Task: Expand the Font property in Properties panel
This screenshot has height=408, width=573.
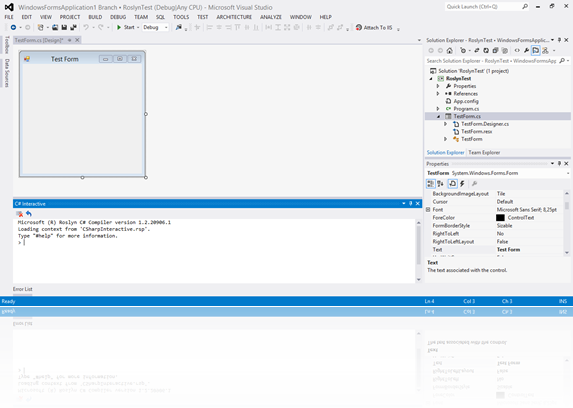Action: point(428,209)
